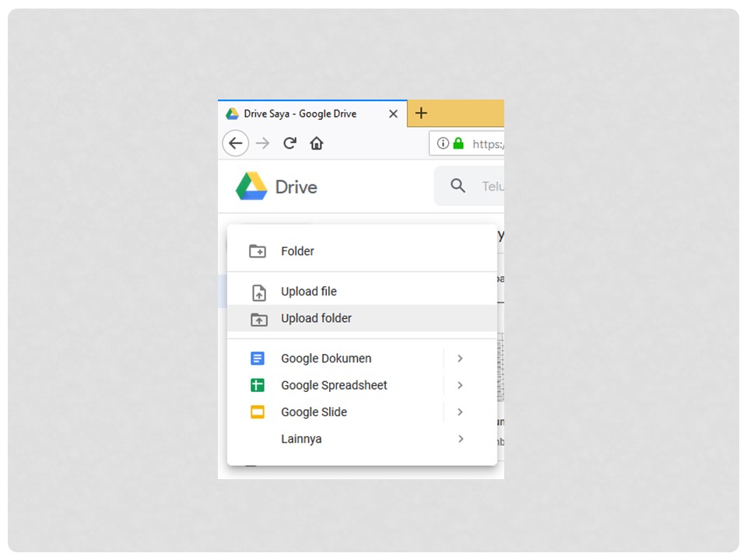
Task: Choose Upload folder from the menu
Action: click(x=362, y=318)
